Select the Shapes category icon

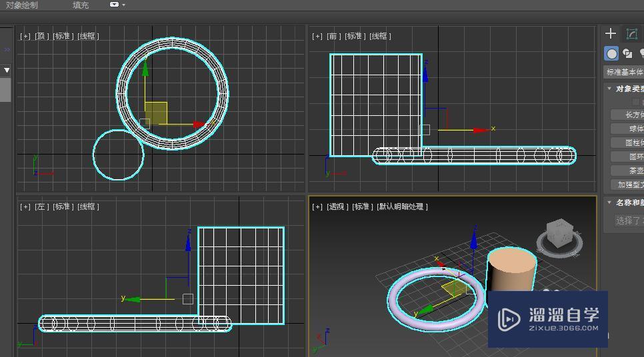pyautogui.click(x=627, y=54)
